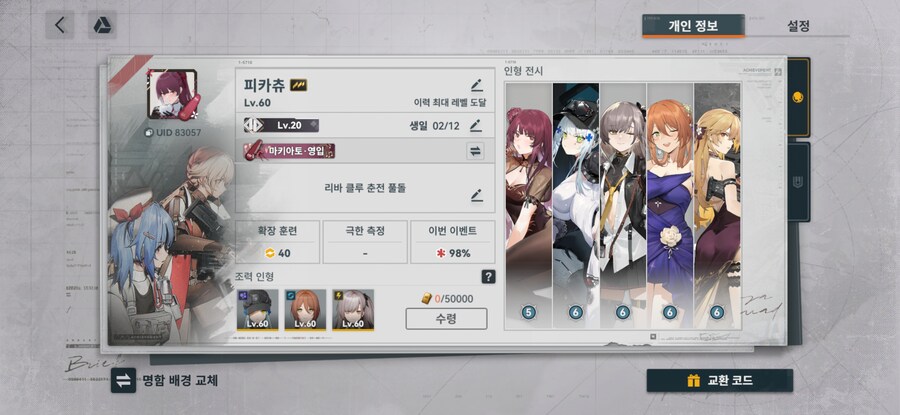
Task: Switch to the 개인 정보 tab
Action: (x=693, y=26)
